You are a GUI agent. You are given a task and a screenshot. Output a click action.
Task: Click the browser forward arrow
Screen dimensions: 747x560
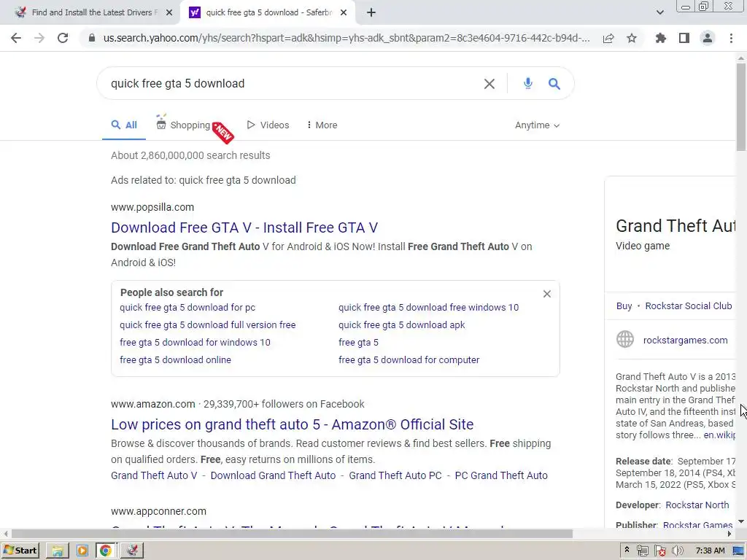(39, 38)
